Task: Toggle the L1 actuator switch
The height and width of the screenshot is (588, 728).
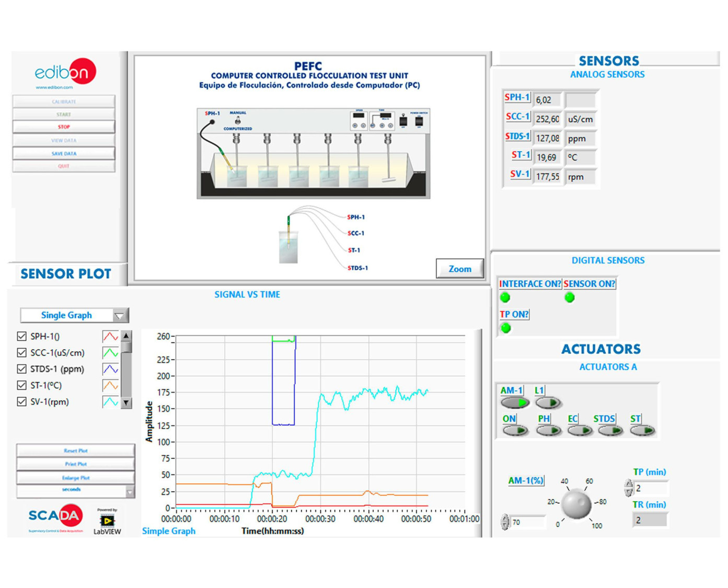Action: tap(548, 402)
